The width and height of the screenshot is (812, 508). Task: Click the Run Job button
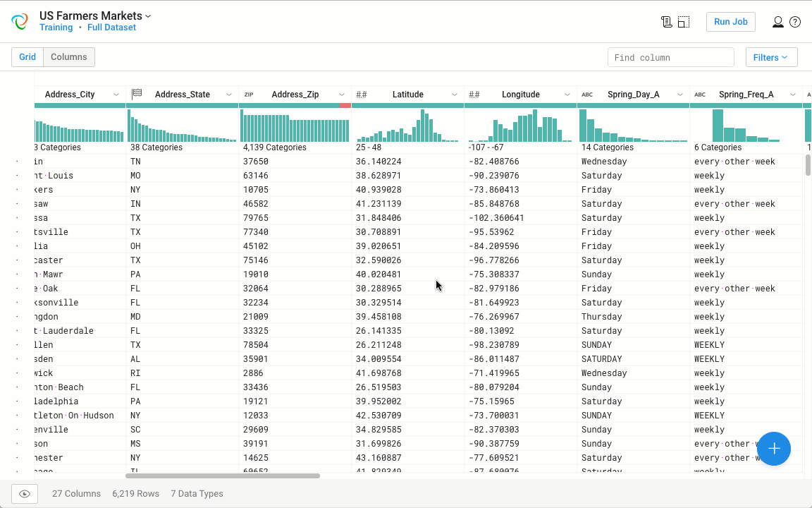tap(731, 22)
